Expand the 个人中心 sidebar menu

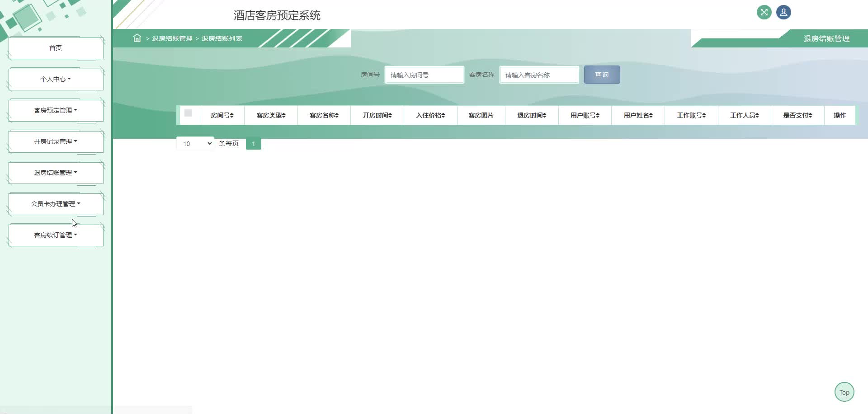pos(55,79)
